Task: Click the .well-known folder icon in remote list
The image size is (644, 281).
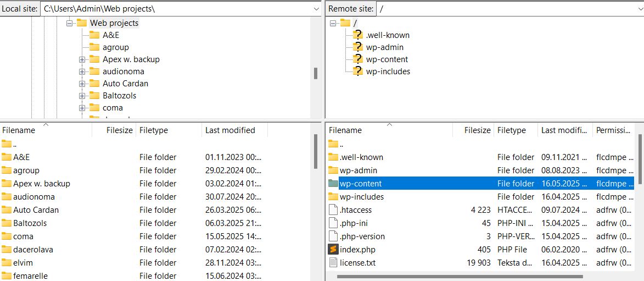Action: coord(333,157)
